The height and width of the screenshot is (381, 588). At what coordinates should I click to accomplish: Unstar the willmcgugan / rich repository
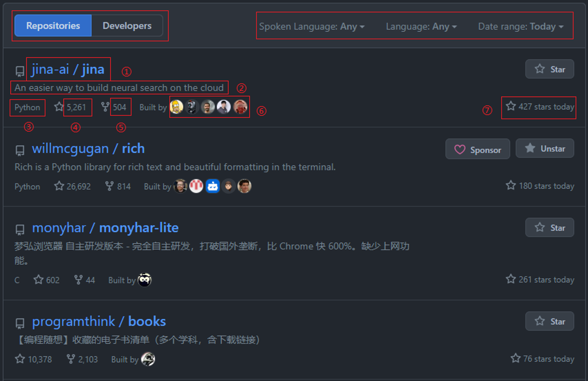[545, 149]
